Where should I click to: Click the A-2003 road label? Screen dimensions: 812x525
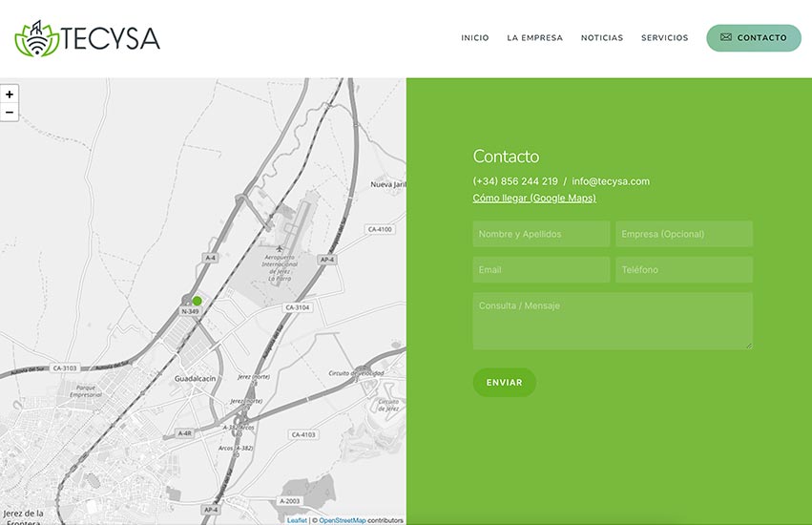point(289,500)
